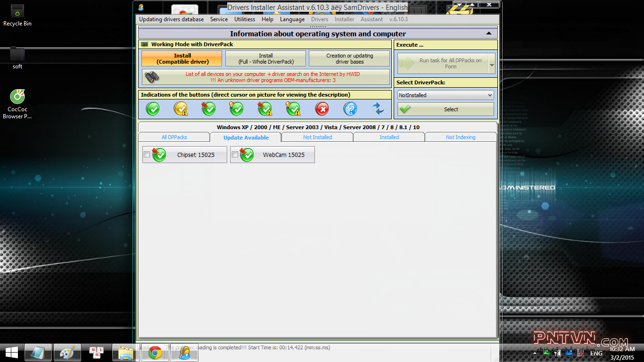The width and height of the screenshot is (644, 362).
Task: Click bulb checkmark with warning triangle indicator
Action: tap(293, 109)
